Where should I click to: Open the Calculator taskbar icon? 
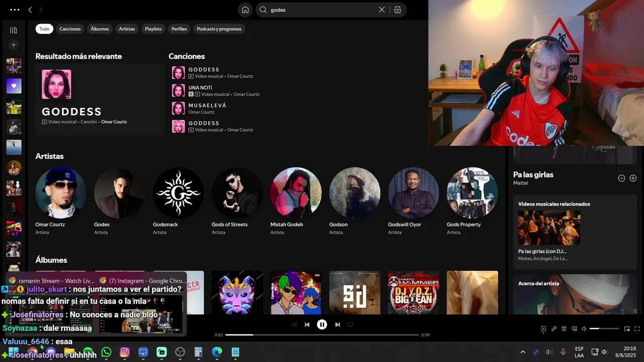point(198,352)
